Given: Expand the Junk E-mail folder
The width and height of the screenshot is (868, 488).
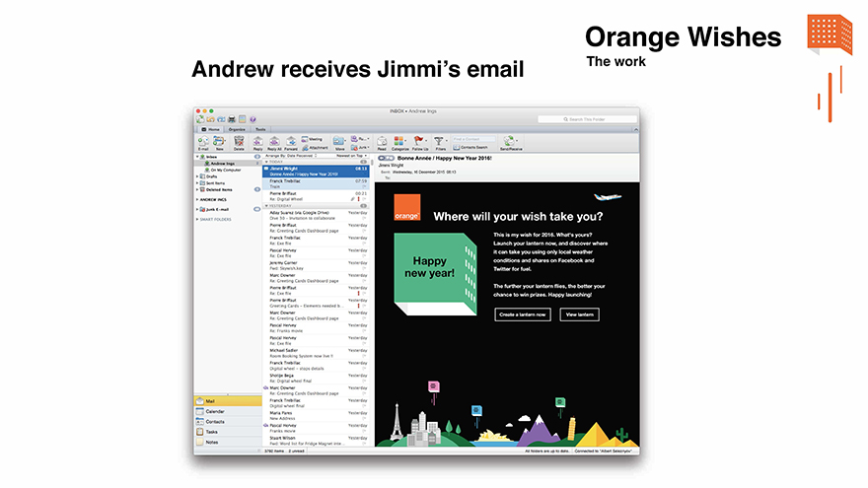Looking at the screenshot, I should (197, 210).
